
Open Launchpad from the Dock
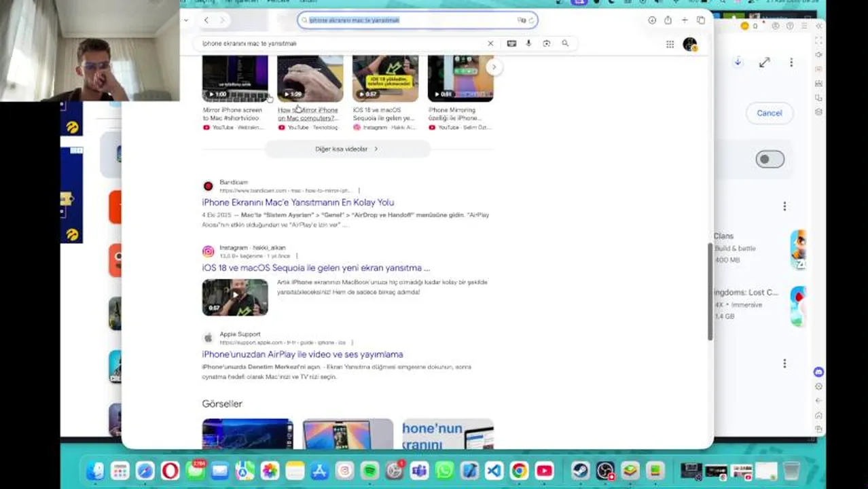pyautogui.click(x=120, y=471)
